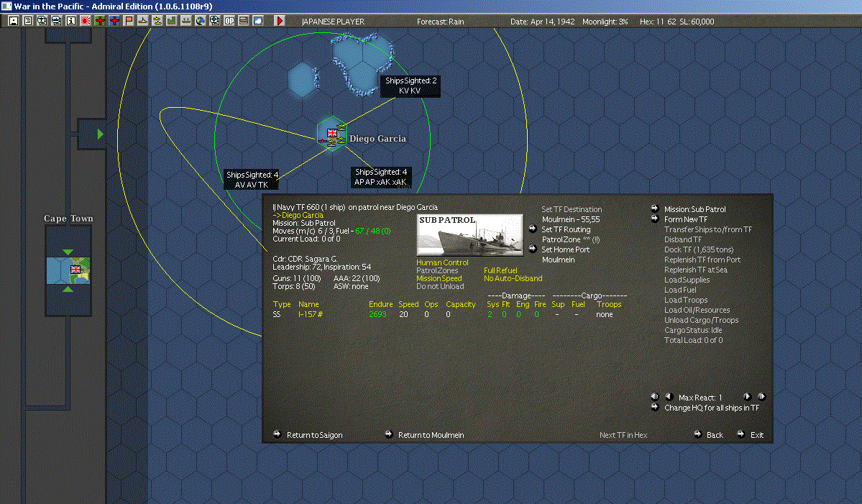
Task: Click the arrow beside Mission: Sub Patrol
Action: (655, 209)
